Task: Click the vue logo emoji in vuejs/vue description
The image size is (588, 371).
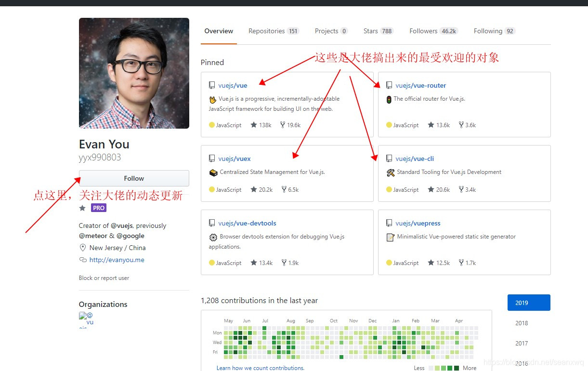Action: [x=212, y=100]
